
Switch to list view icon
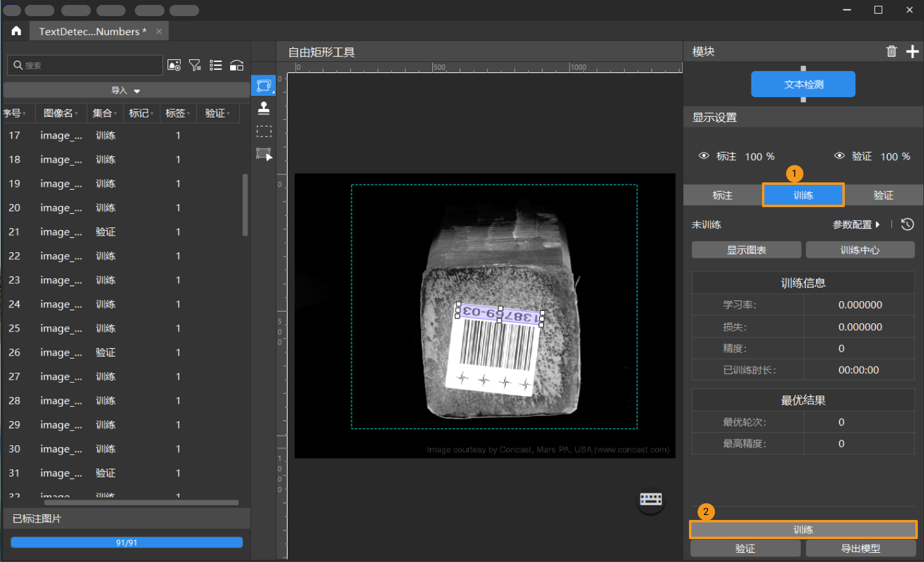tap(215, 65)
